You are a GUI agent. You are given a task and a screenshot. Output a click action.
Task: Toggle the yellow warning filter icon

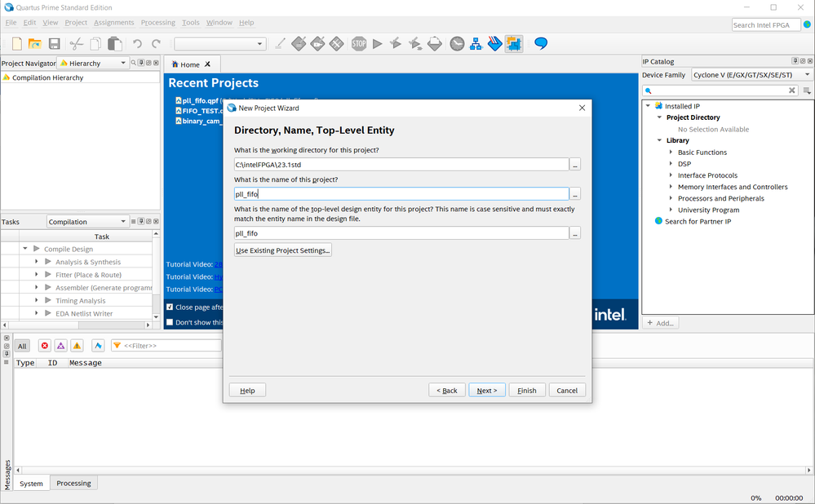[77, 346]
